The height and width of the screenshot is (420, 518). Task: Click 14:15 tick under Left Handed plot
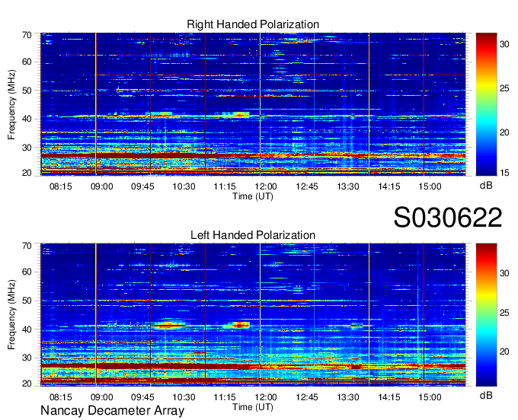click(388, 397)
